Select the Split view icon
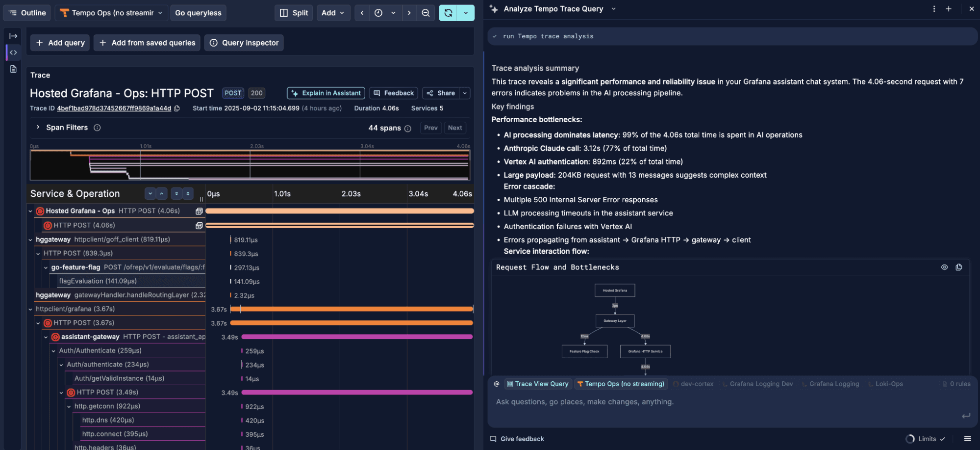The height and width of the screenshot is (450, 980). coord(293,13)
